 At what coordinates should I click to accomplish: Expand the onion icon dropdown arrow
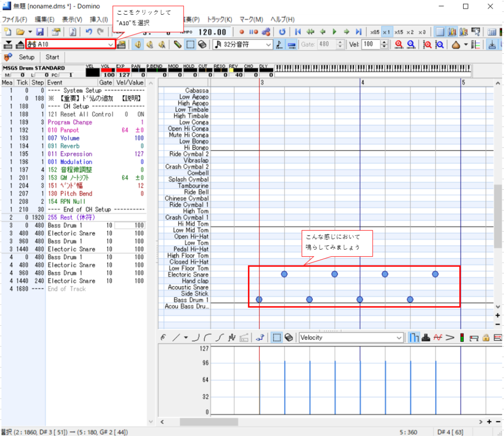466,45
